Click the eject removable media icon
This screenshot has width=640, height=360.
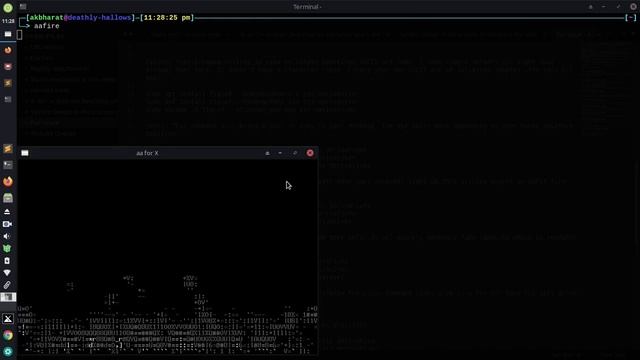click(7, 212)
